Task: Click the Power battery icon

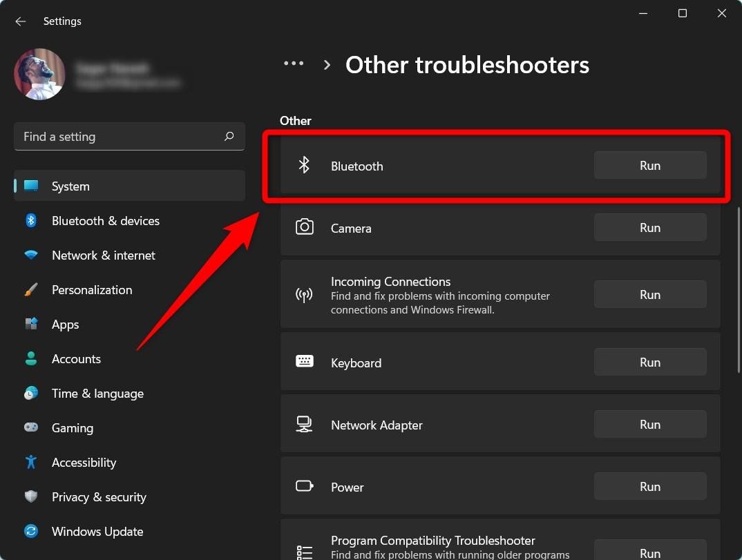Action: (x=305, y=486)
